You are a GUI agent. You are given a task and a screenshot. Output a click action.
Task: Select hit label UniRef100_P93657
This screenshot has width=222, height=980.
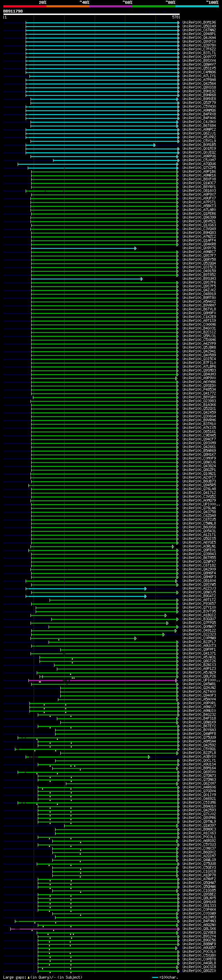click(199, 604)
